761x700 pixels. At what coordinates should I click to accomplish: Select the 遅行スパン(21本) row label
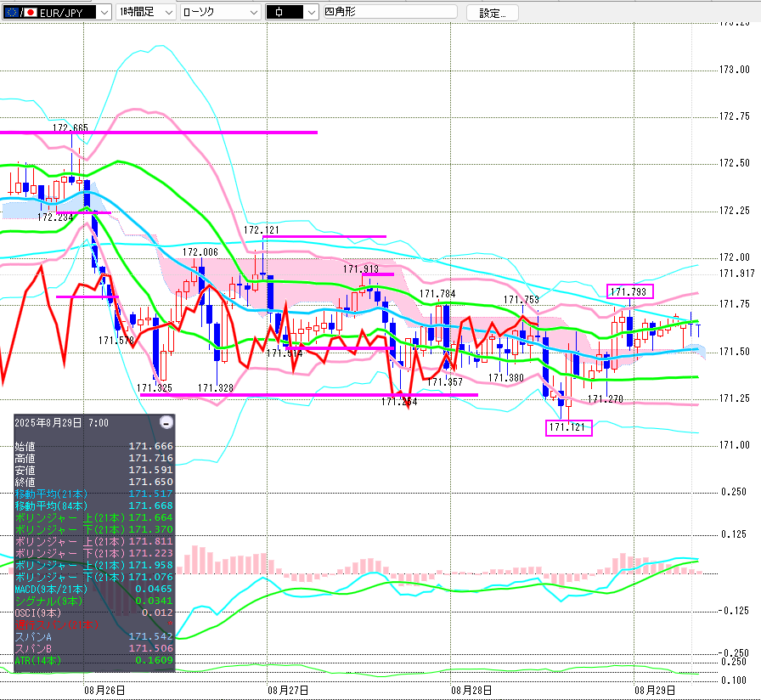pyautogui.click(x=57, y=624)
